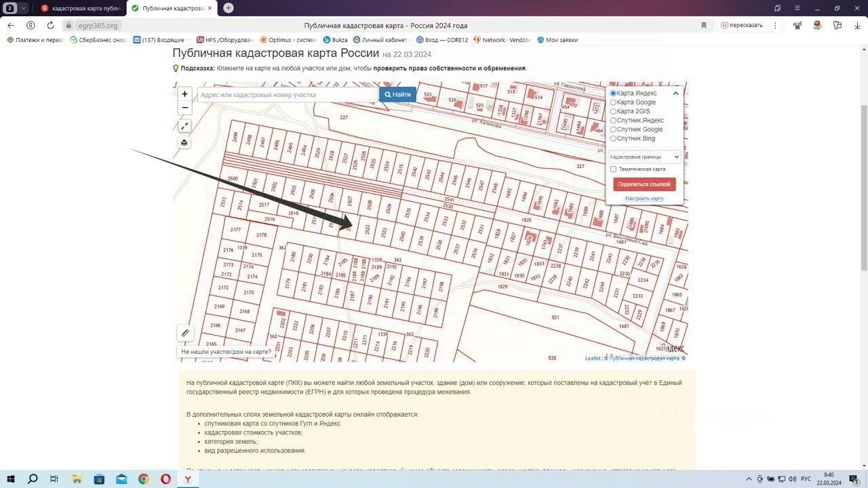The width and height of the screenshot is (868, 488).
Task: Click parcel 2522 on the map
Action: coord(368,230)
